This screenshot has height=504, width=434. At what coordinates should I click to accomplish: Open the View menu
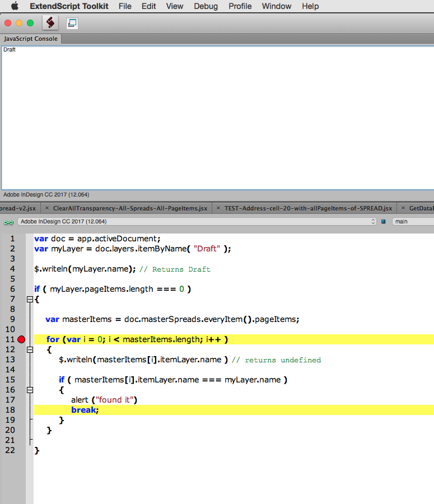click(x=175, y=6)
